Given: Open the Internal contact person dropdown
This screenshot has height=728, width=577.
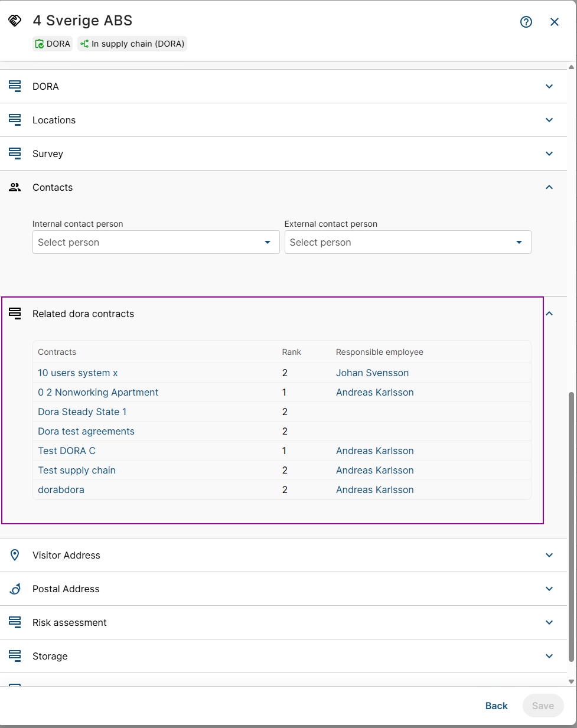Looking at the screenshot, I should (x=155, y=242).
